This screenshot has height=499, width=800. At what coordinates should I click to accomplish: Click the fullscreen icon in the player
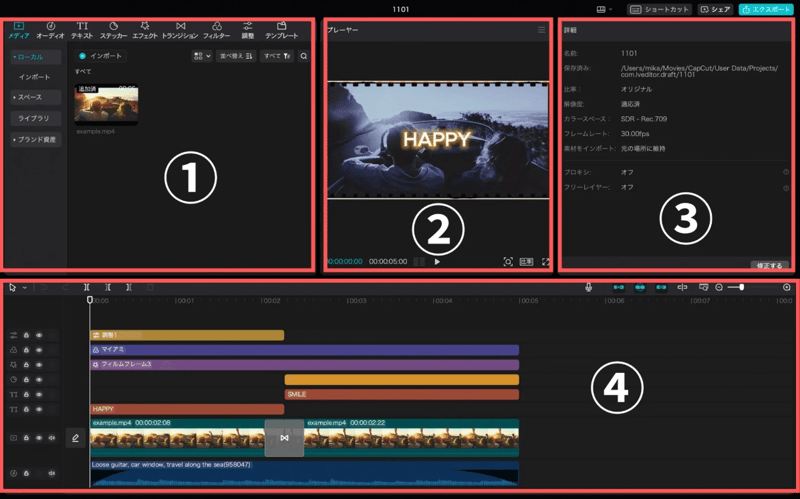pyautogui.click(x=546, y=262)
